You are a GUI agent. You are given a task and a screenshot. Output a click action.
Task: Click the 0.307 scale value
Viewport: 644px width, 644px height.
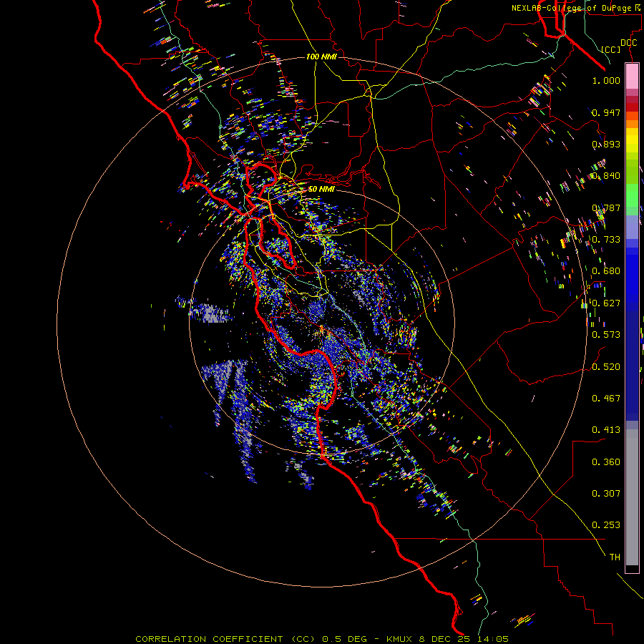click(x=606, y=494)
